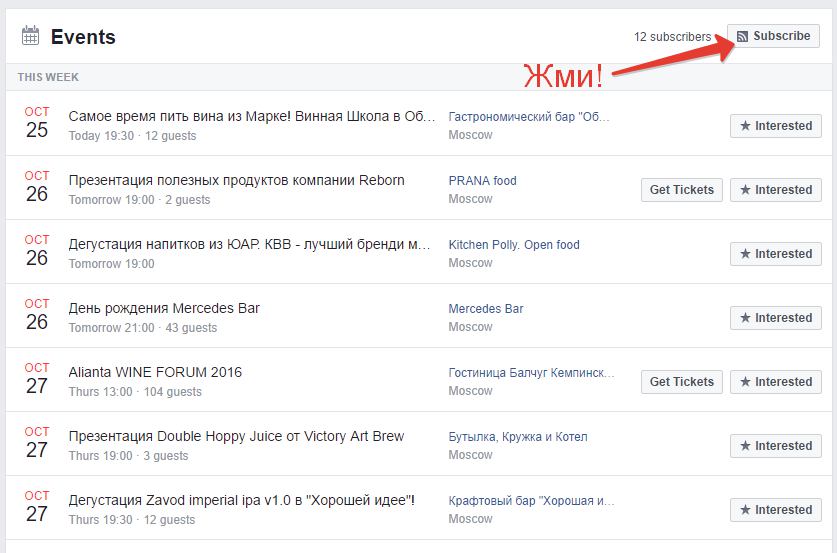Open venue Kitchen Polly. Open food
Screen dimensions: 837x553
(x=514, y=244)
